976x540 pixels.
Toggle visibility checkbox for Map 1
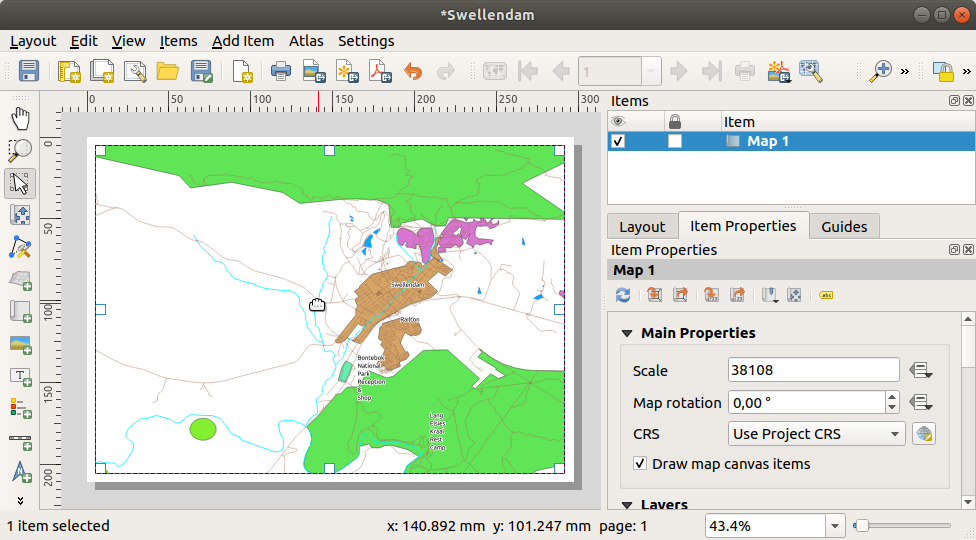(618, 142)
